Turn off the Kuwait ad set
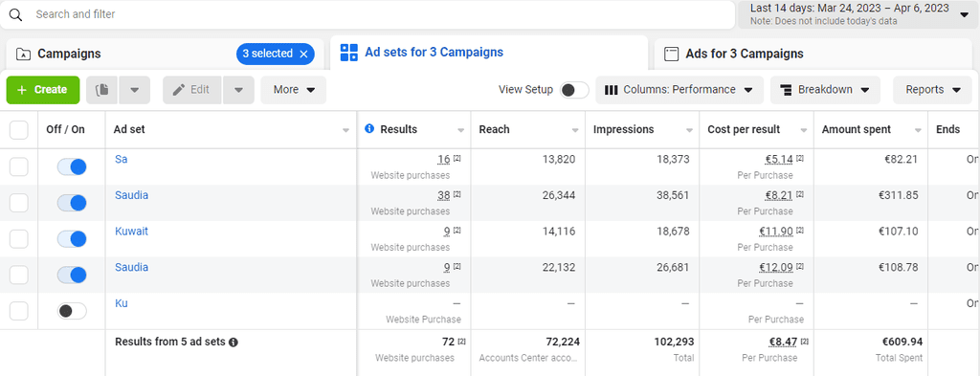 tap(72, 239)
